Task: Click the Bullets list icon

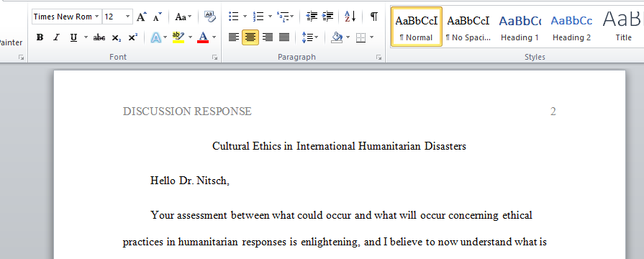Action: 234,17
